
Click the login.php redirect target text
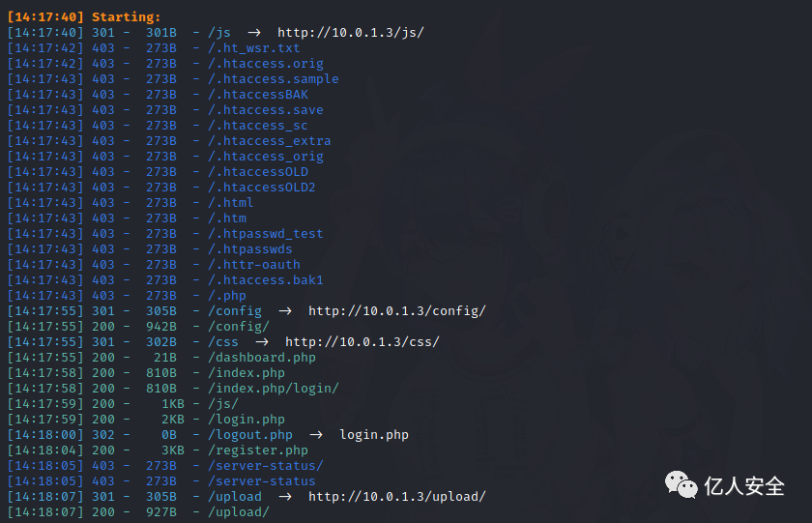coord(374,434)
